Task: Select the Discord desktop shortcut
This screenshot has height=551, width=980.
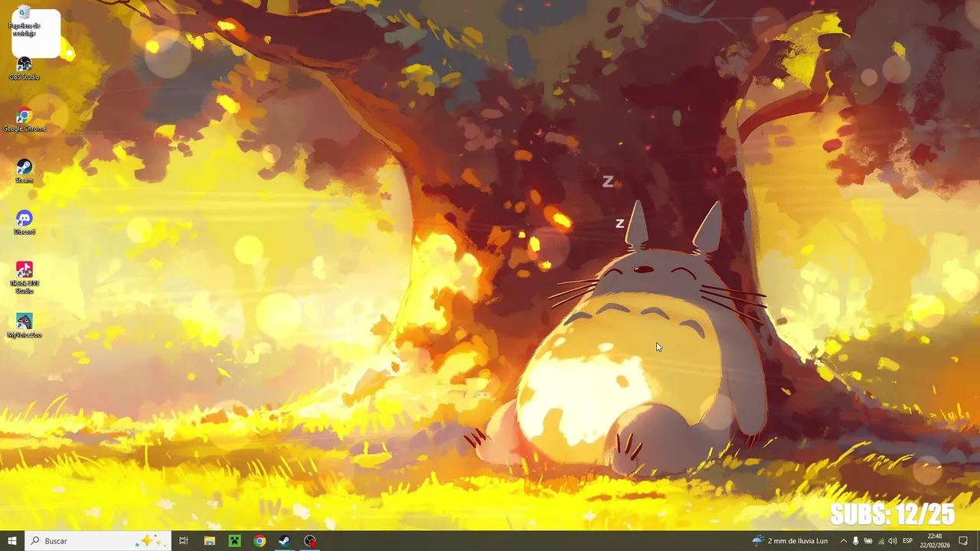Action: 24,223
